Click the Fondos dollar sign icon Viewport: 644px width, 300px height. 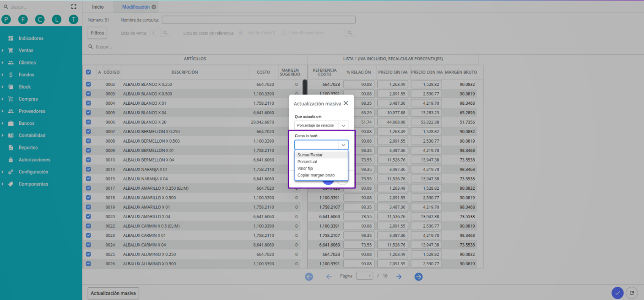(11, 75)
